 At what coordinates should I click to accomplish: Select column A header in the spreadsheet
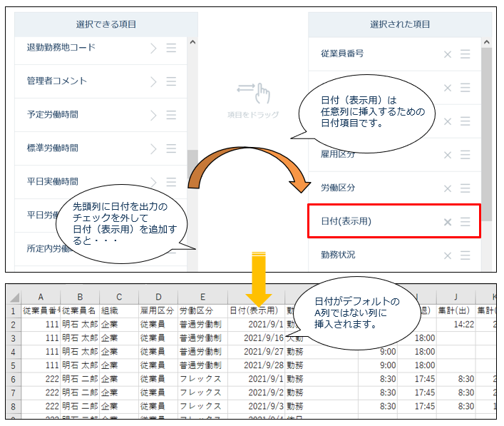tap(41, 297)
